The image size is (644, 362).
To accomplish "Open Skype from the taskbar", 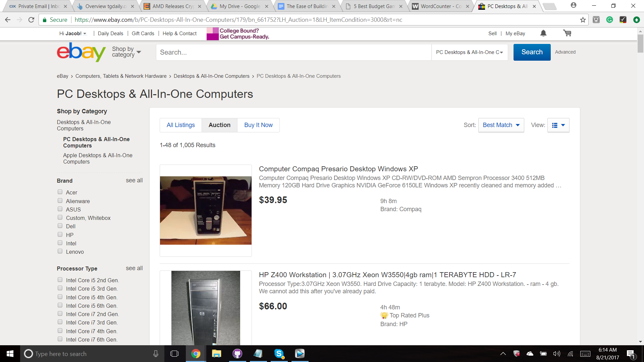I will (x=279, y=354).
